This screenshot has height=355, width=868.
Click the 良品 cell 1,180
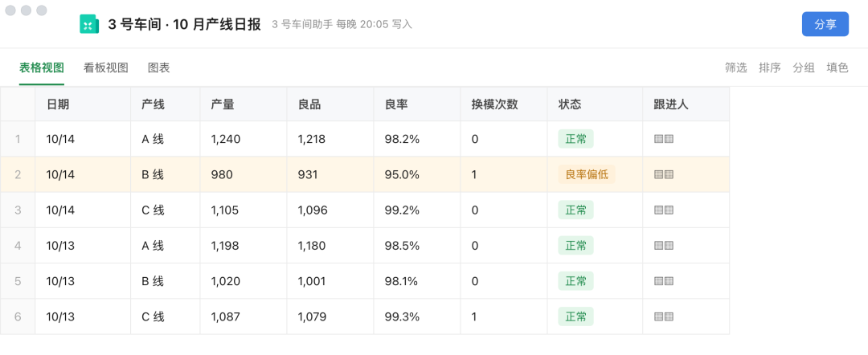(330, 246)
